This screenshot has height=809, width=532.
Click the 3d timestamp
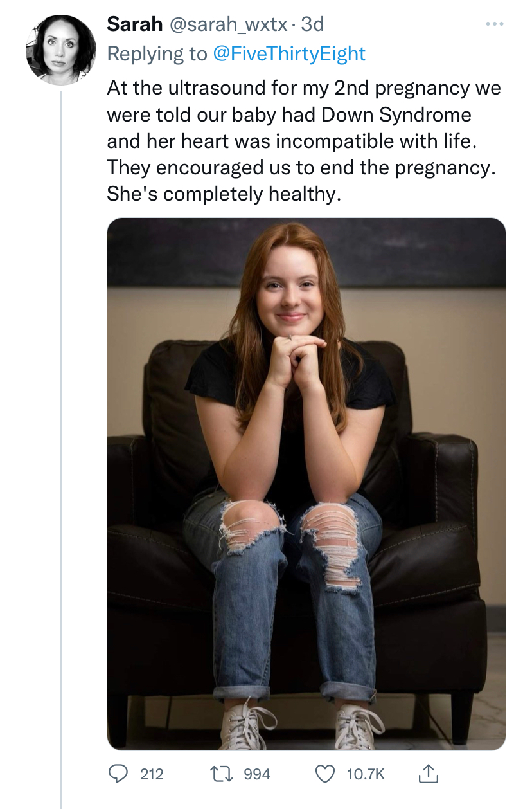click(312, 24)
